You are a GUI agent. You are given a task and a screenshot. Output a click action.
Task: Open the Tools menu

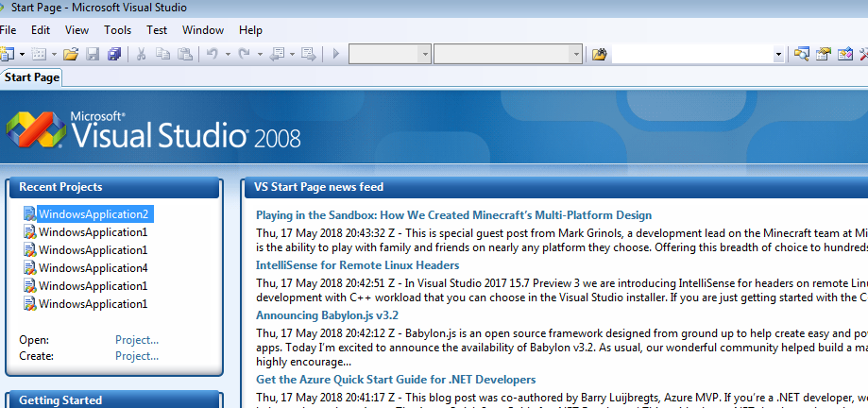pos(117,30)
